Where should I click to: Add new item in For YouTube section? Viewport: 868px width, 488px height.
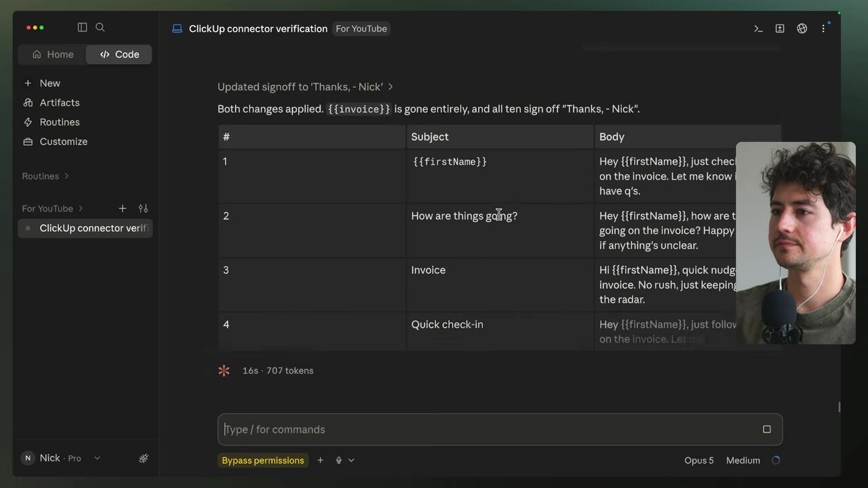(122, 208)
